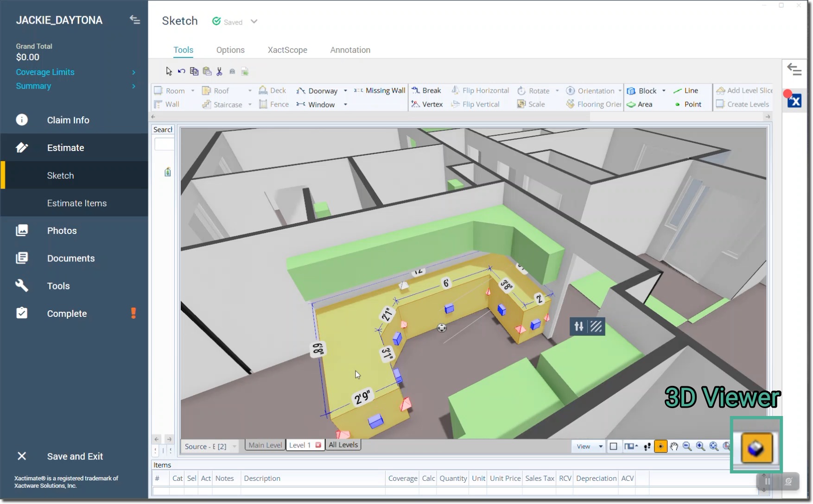Open the Block dropdown arrow
The width and height of the screenshot is (813, 504).
664,91
